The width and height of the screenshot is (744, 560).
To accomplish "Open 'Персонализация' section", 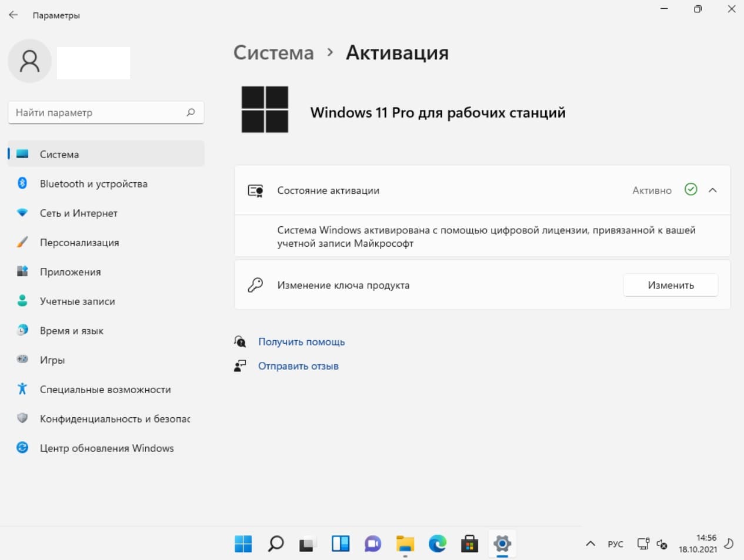I will pos(106,242).
